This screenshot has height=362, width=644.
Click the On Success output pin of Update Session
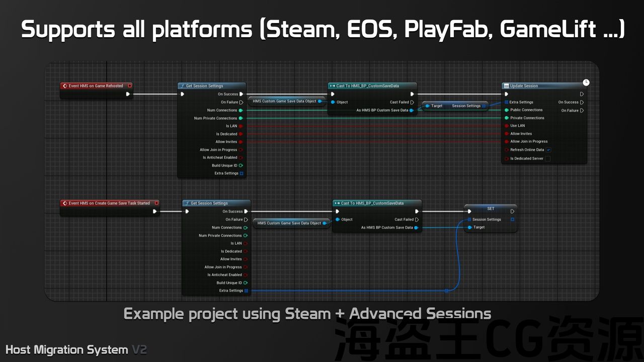coord(582,102)
